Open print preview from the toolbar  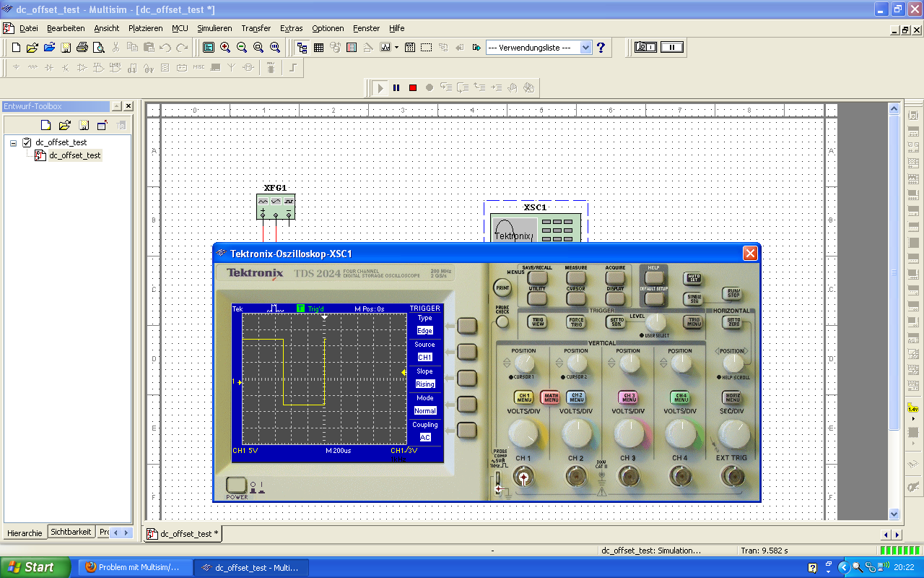[98, 48]
